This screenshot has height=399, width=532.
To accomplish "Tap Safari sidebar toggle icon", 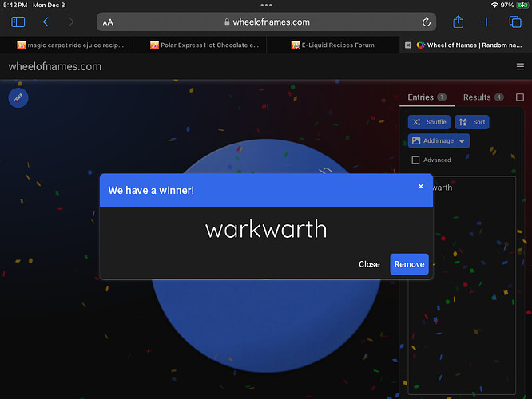I will [x=18, y=22].
